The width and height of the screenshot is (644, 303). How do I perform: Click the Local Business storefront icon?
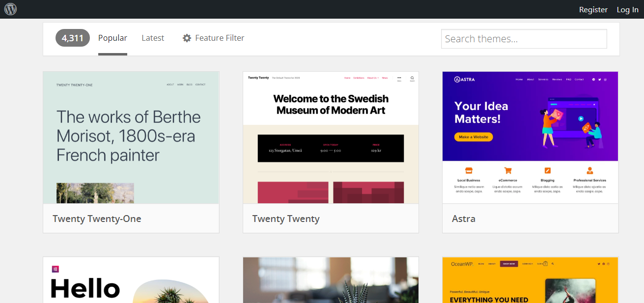469,171
